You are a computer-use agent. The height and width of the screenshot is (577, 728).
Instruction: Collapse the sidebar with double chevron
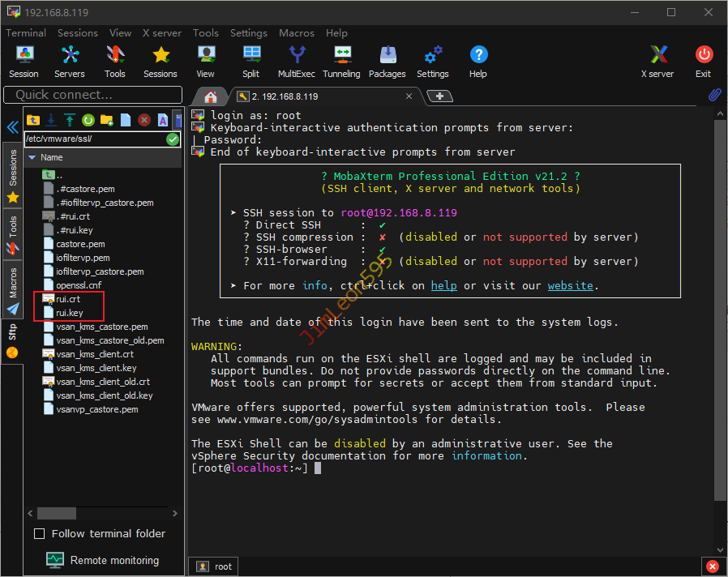click(x=12, y=128)
